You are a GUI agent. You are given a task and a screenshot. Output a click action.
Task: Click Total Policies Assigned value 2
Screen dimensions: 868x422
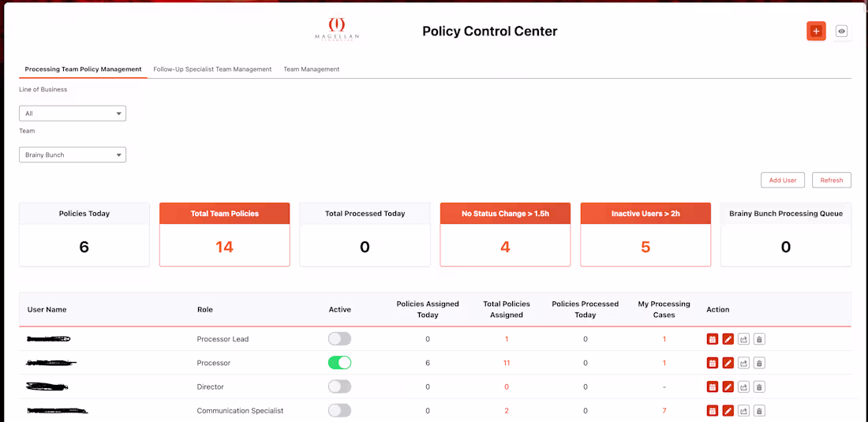click(x=507, y=411)
